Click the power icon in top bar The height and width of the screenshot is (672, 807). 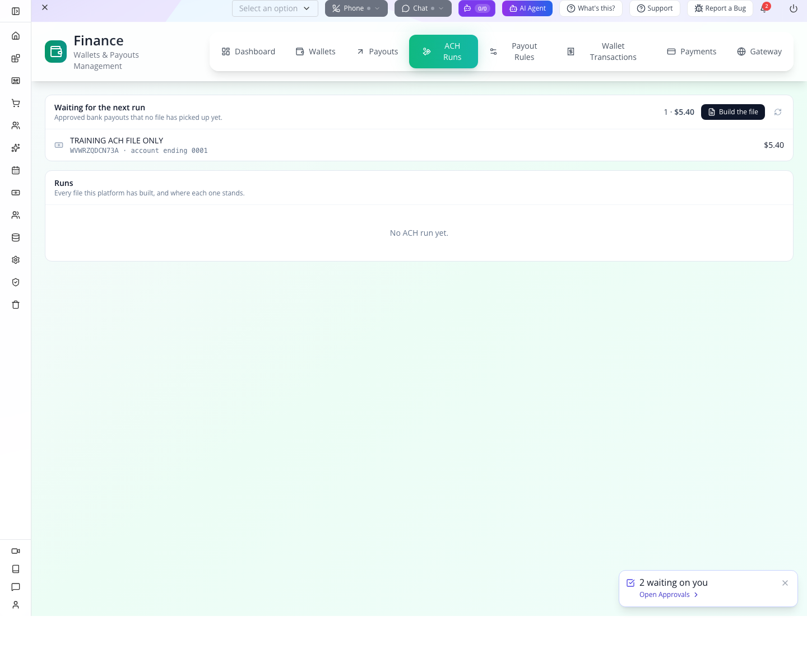point(794,8)
